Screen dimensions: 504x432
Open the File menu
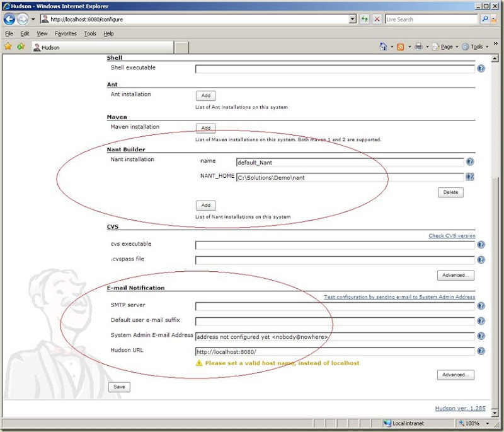pyautogui.click(x=9, y=33)
